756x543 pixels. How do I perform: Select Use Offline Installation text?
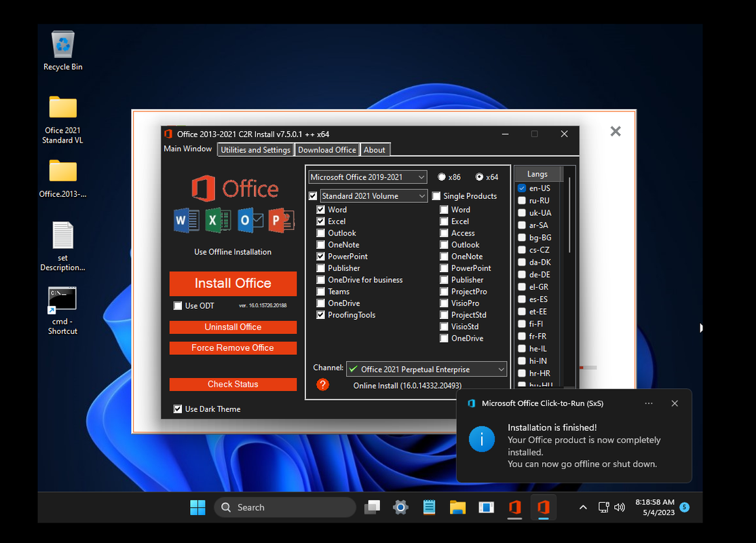coord(233,252)
